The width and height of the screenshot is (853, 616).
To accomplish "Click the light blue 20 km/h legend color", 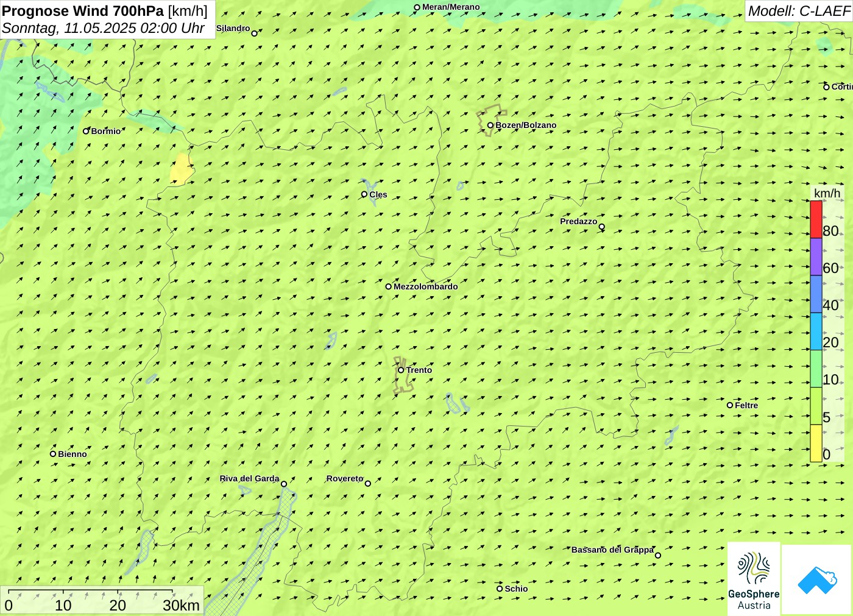I will pos(816,331).
